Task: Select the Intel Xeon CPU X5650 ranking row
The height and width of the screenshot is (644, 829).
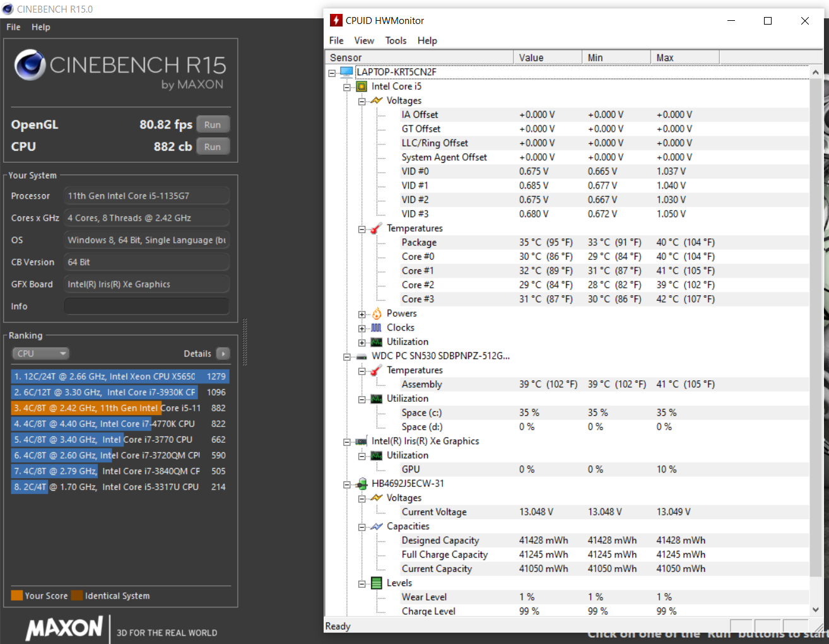Action: 120,377
